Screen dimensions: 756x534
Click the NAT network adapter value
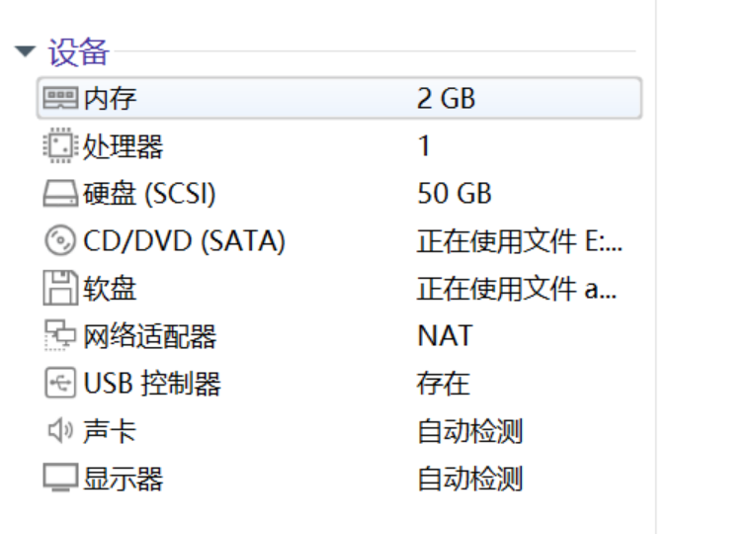tap(445, 336)
